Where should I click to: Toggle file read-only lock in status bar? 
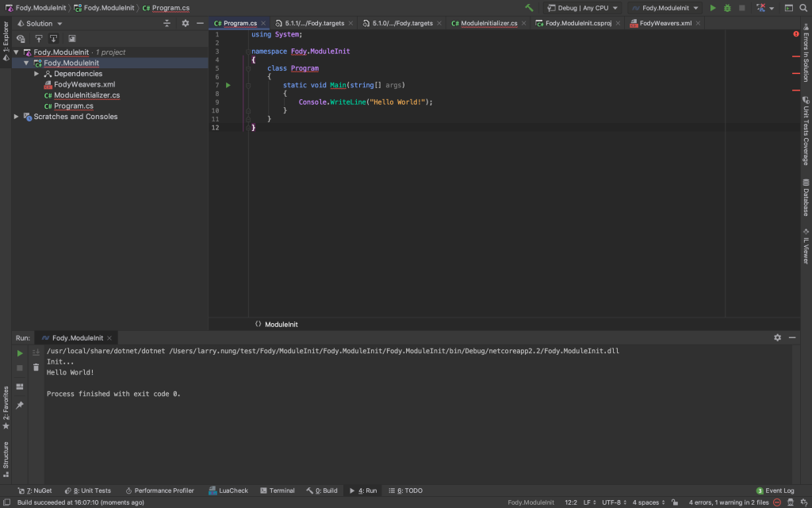[x=675, y=502]
